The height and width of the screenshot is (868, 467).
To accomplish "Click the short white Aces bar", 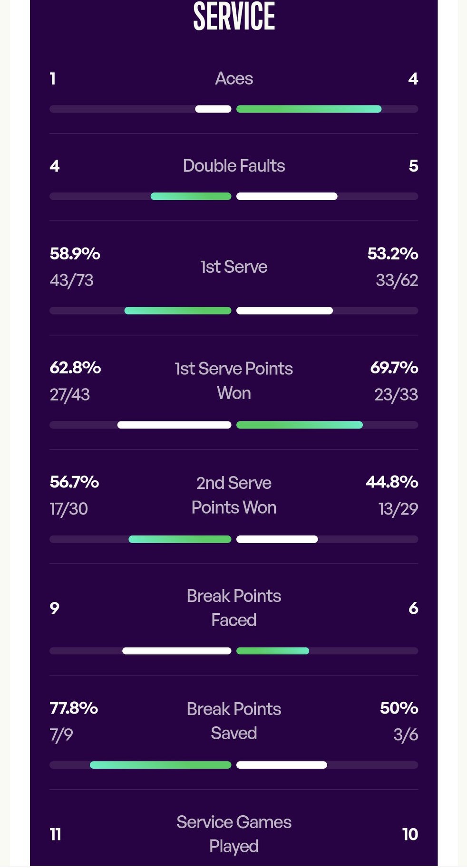I will coord(213,109).
